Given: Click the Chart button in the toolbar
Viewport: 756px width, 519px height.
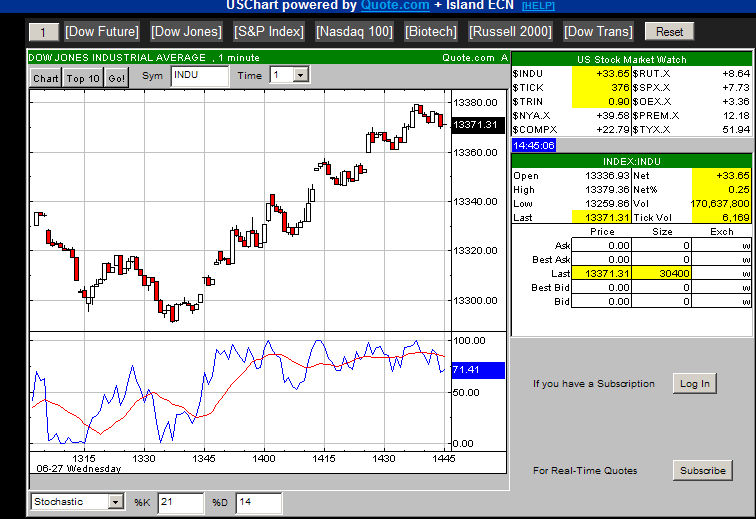Looking at the screenshot, I should [45, 77].
